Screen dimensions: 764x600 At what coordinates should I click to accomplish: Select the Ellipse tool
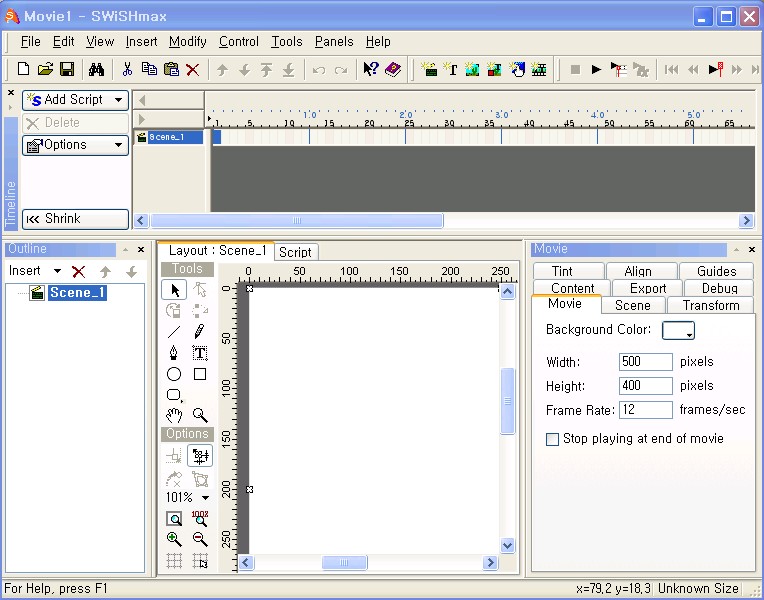174,374
